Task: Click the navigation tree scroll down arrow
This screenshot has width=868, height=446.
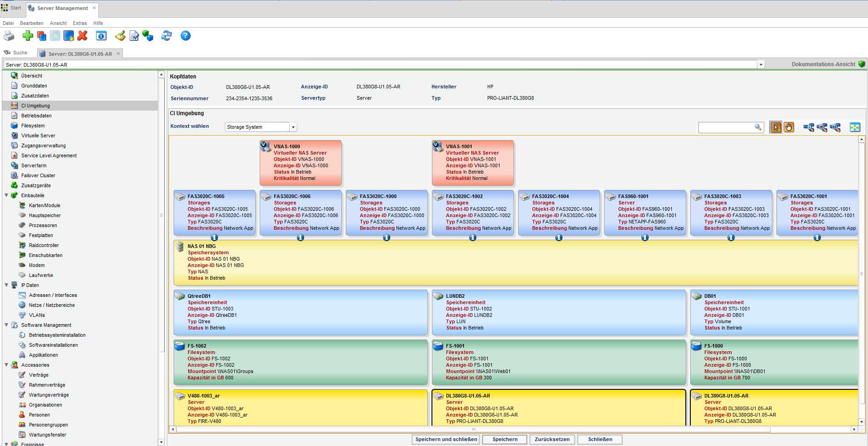Action: (161, 442)
